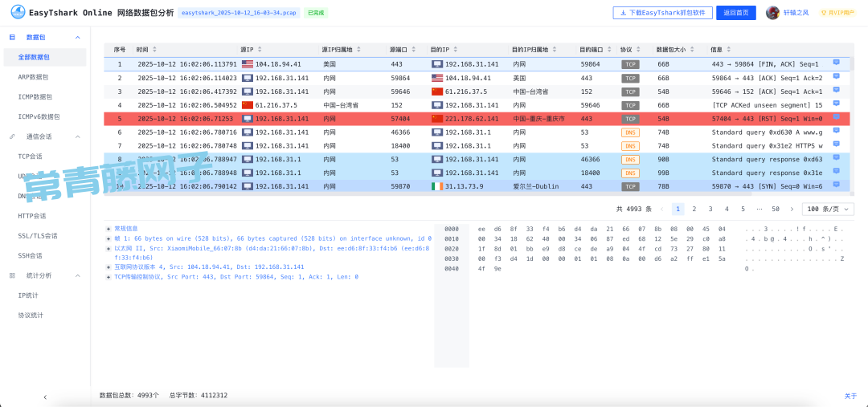Open ARP数据包 in the sidebar

(34, 77)
